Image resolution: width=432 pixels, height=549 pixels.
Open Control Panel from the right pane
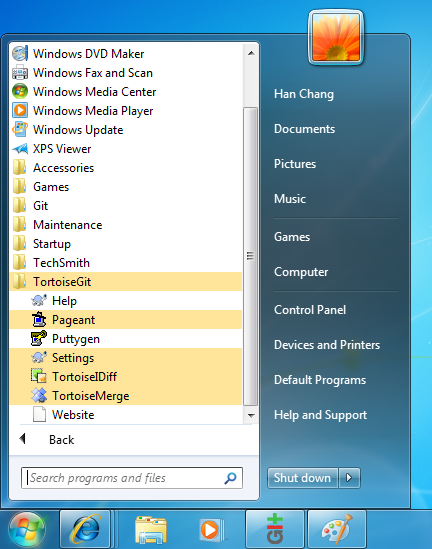(310, 310)
